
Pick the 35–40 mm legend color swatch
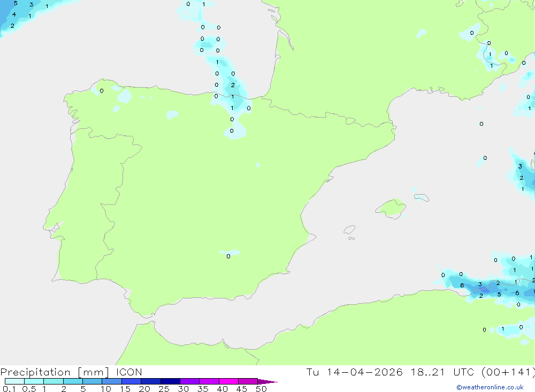[x=209, y=381]
